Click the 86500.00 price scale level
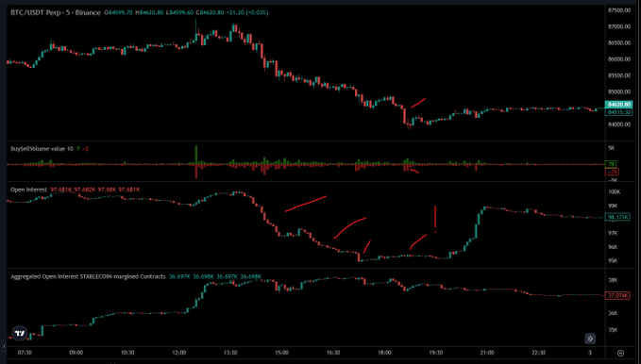Image resolution: width=641 pixels, height=364 pixels. (619, 42)
